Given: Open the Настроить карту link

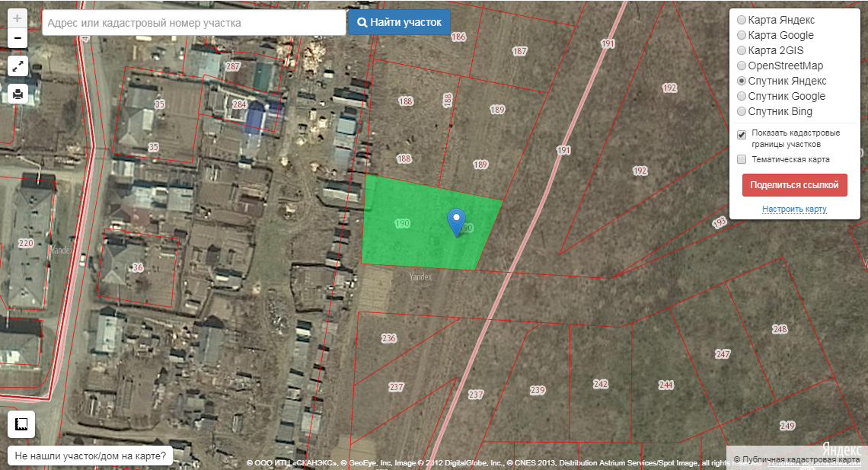Looking at the screenshot, I should 794,209.
